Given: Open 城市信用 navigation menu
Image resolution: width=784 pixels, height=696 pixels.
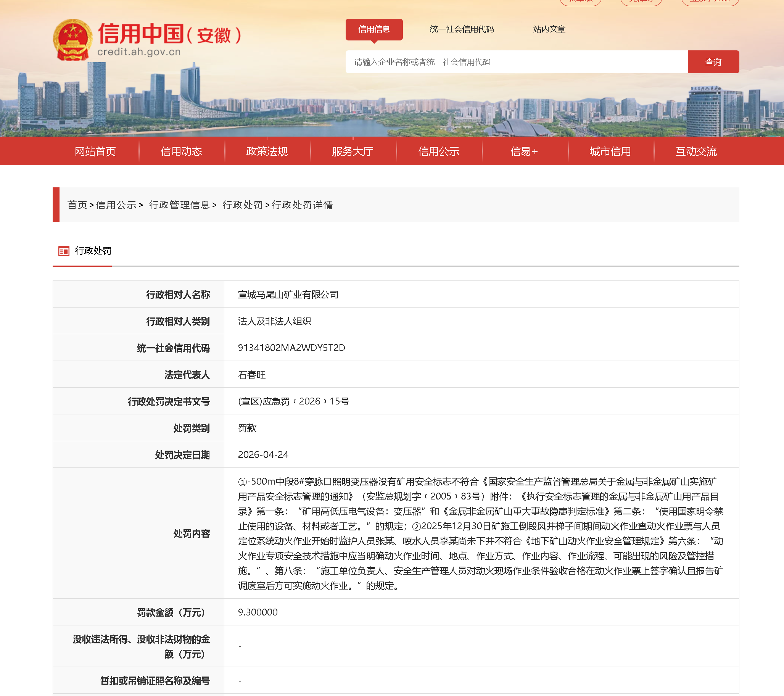Looking at the screenshot, I should pos(610,151).
